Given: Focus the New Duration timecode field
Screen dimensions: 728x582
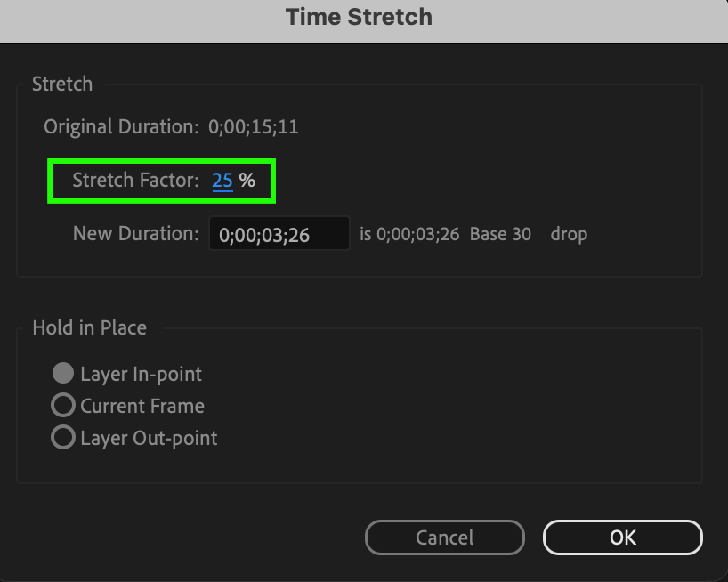Looking at the screenshot, I should [279, 235].
